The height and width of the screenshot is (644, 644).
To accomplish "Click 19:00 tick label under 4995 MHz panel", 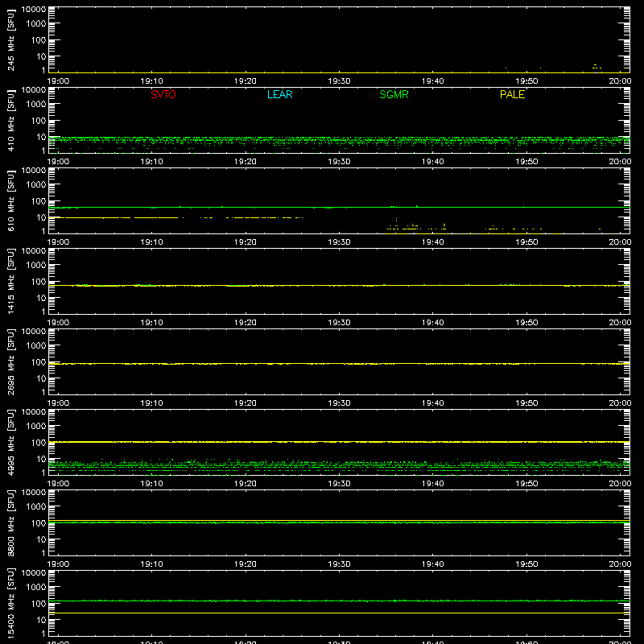I will pos(58,484).
